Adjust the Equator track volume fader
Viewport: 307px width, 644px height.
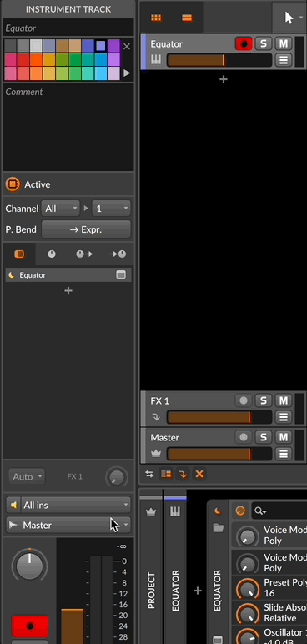(x=219, y=60)
